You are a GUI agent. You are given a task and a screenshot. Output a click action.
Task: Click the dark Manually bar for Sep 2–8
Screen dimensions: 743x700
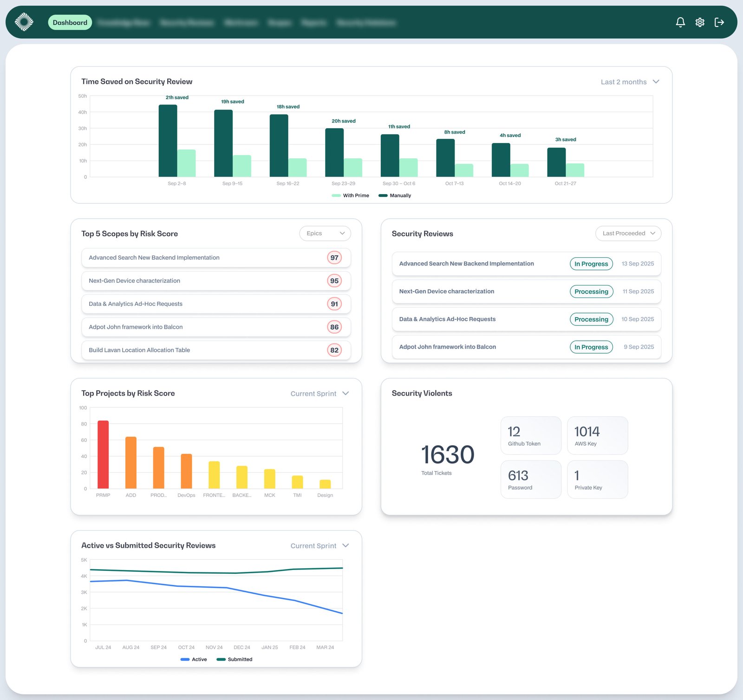pyautogui.click(x=168, y=141)
